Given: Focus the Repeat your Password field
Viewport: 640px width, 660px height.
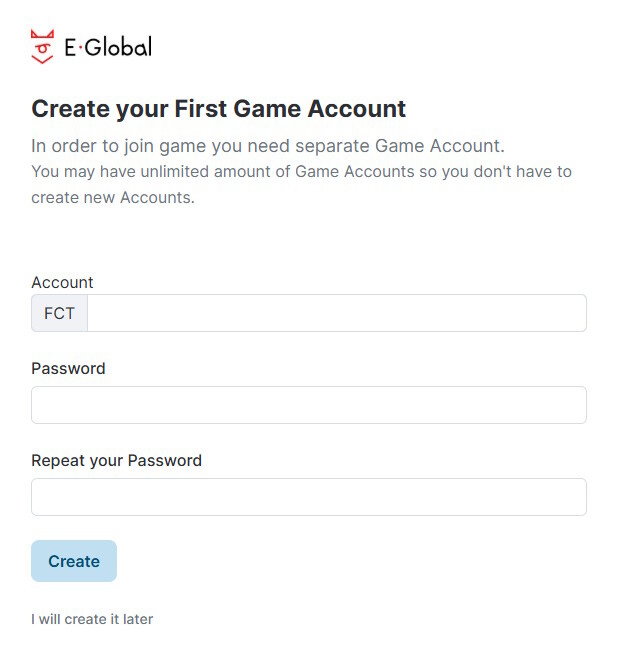Looking at the screenshot, I should pos(308,497).
